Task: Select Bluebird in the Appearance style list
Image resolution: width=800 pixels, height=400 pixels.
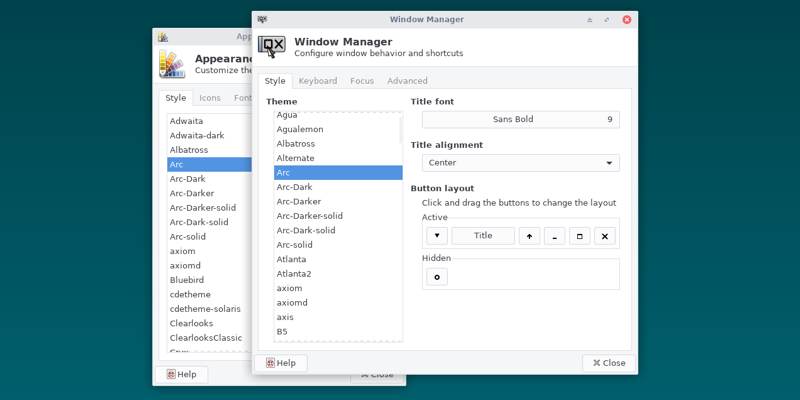Action: 187,280
